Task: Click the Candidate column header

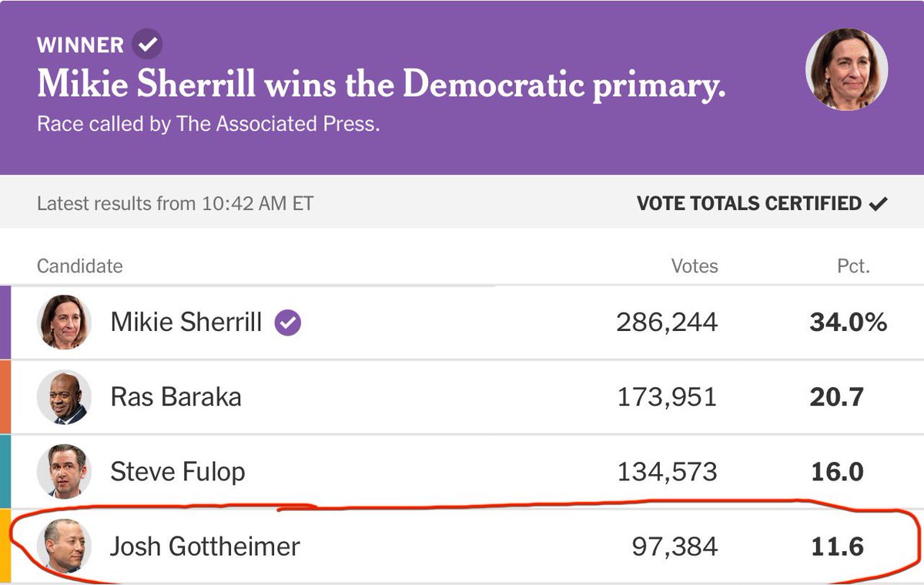Action: pyautogui.click(x=80, y=266)
